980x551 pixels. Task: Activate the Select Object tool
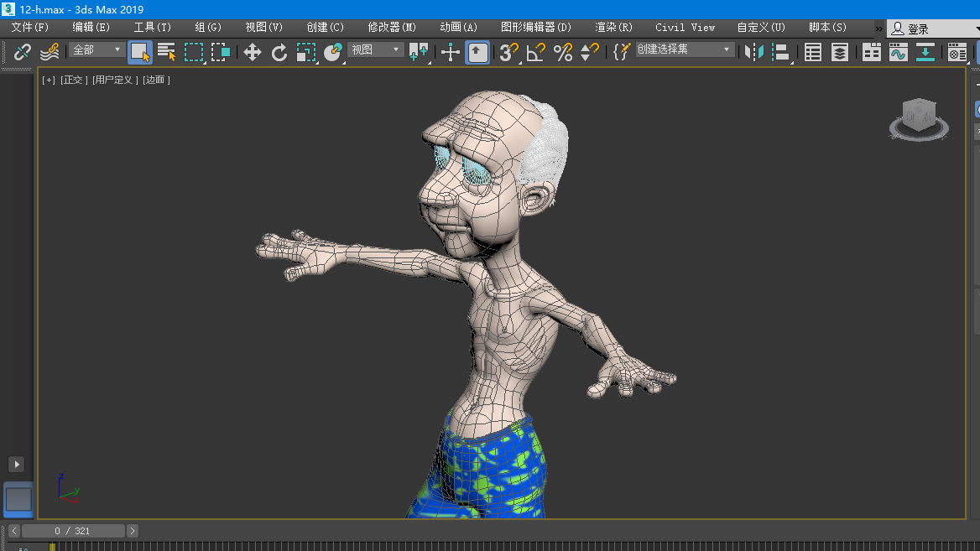[140, 53]
